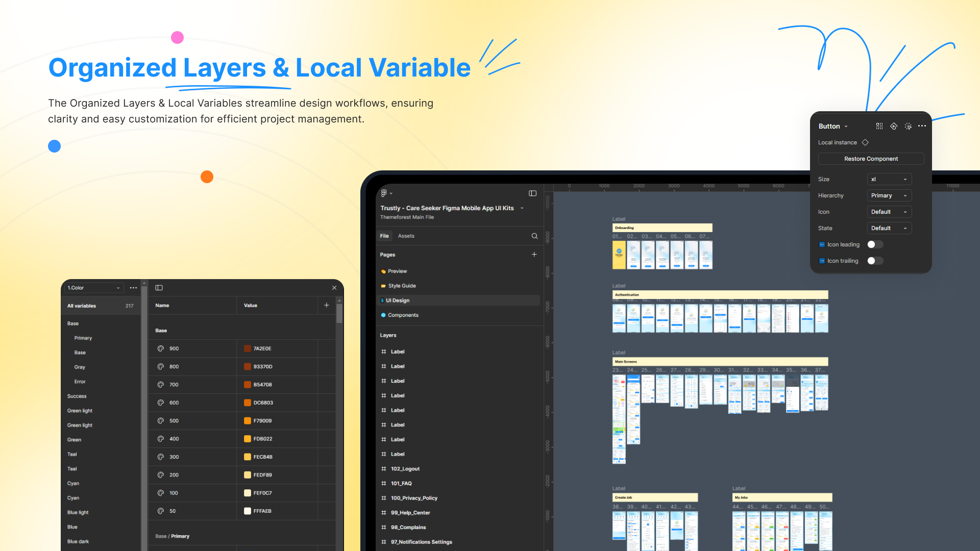980x551 pixels.
Task: Add a new page with plus icon
Action: (534, 254)
